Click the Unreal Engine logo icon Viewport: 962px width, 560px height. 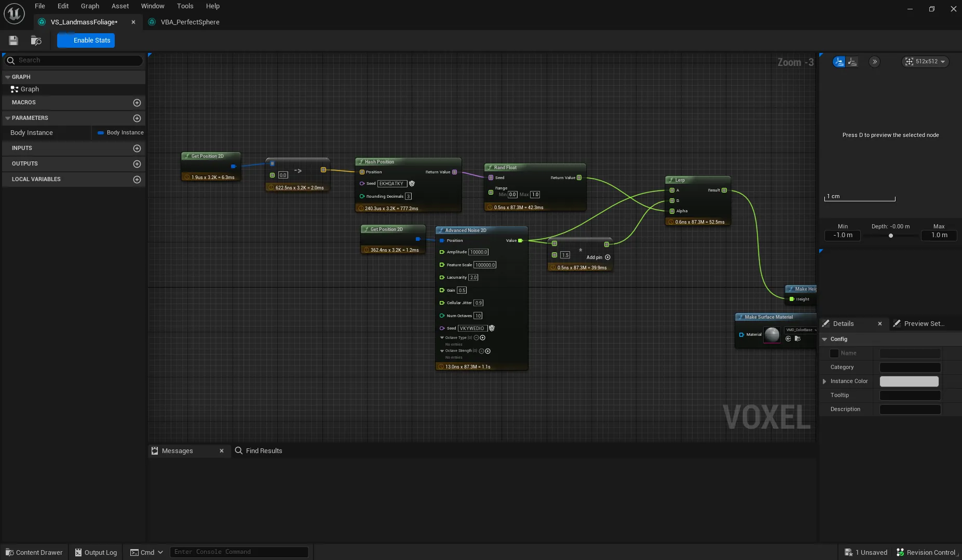tap(13, 13)
